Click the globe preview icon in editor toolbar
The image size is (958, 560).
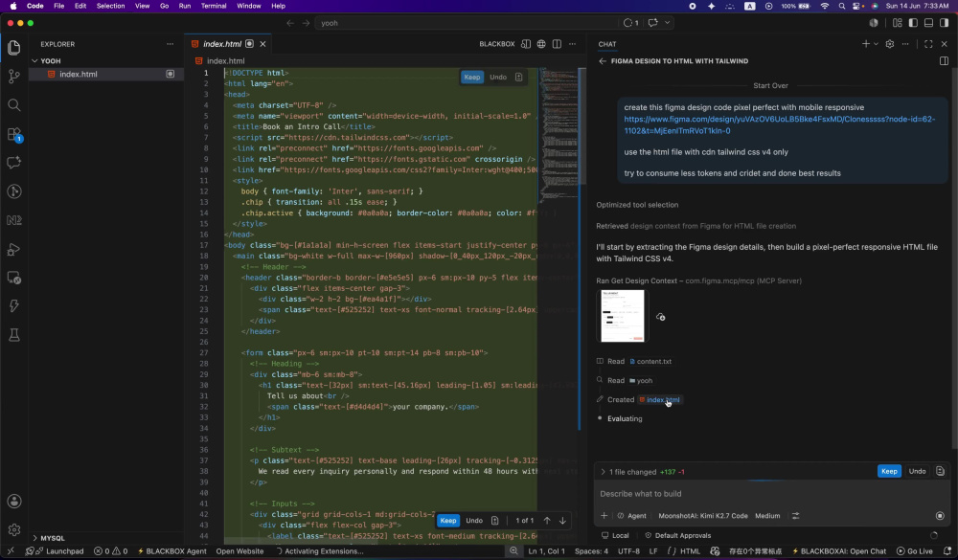[541, 44]
